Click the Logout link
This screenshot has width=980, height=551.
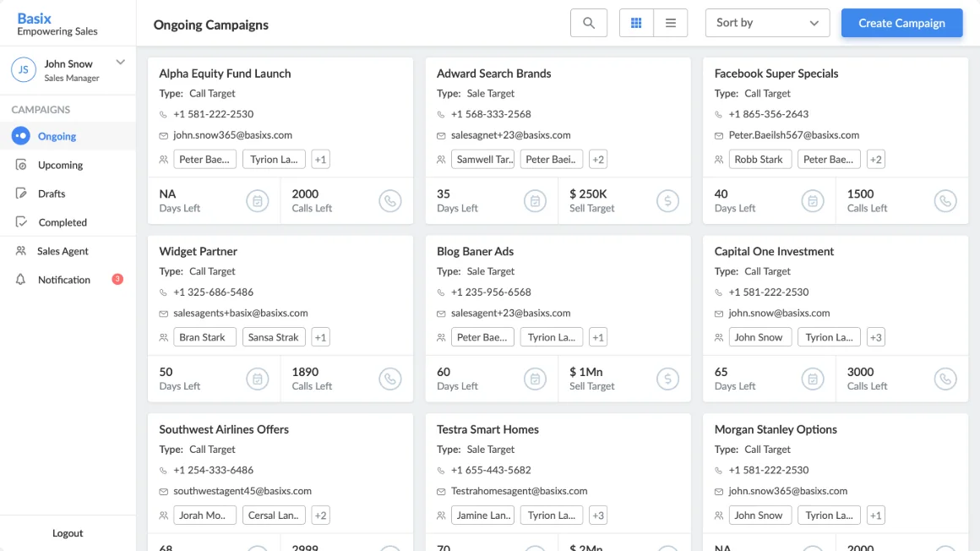pos(68,533)
